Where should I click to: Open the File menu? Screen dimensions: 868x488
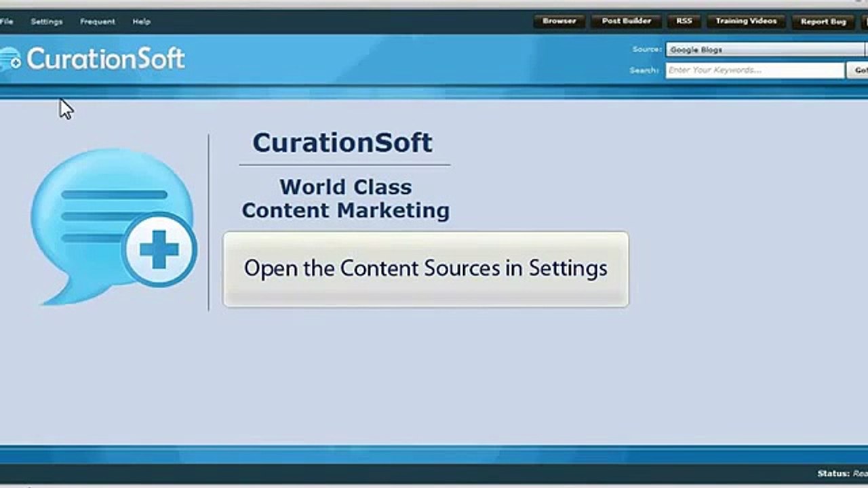click(x=6, y=22)
